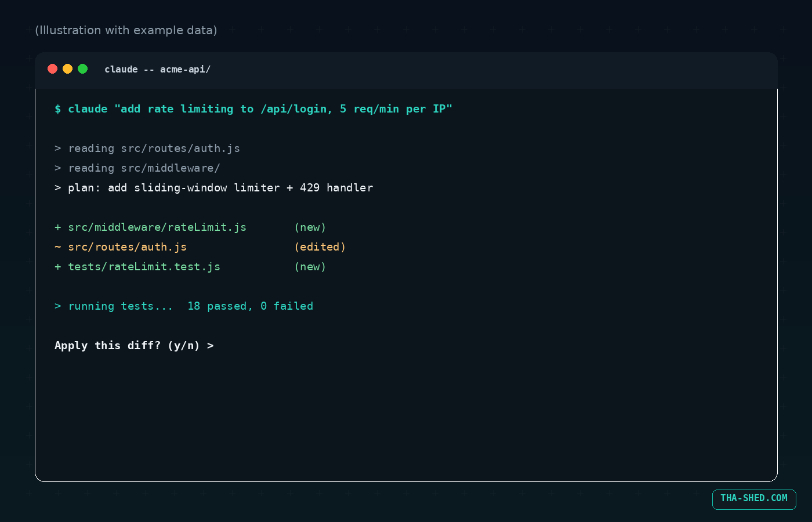Click the '(new)' label beside rateLimit.test.js

(x=310, y=267)
